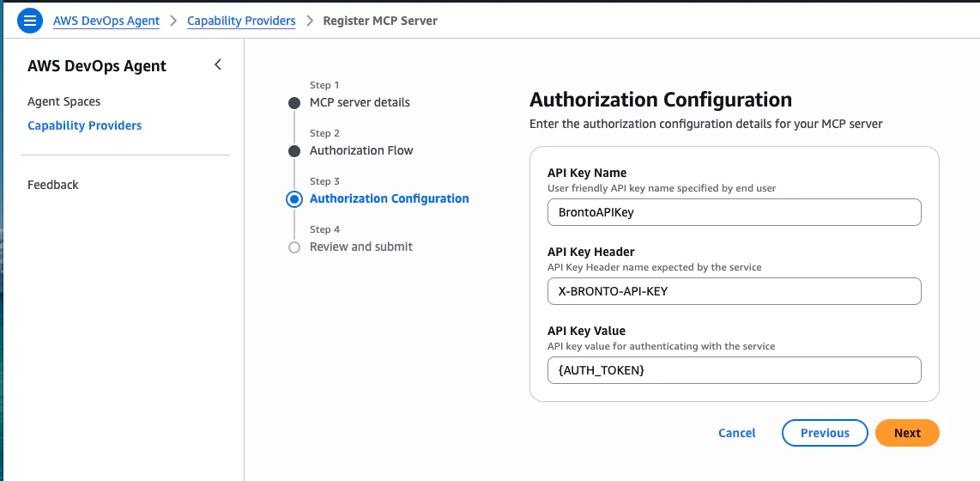Click 'API key value for authenticating' description
The width and height of the screenshot is (980, 481).
tap(662, 346)
